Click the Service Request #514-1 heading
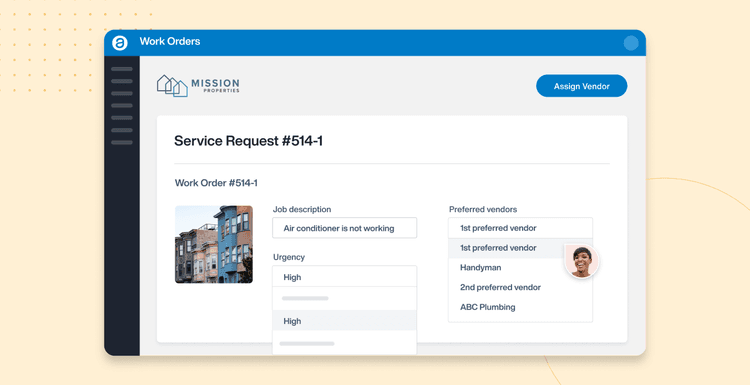This screenshot has height=385, width=750. pyautogui.click(x=248, y=141)
